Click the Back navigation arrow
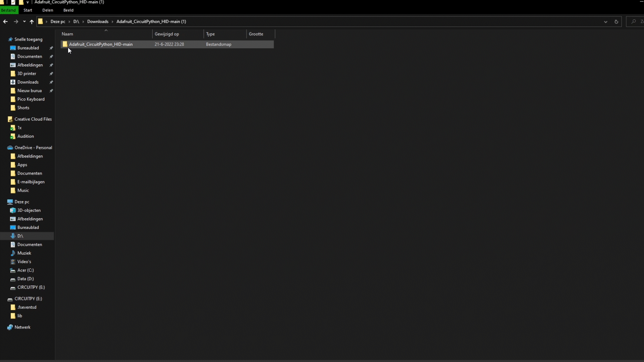The image size is (644, 362). point(5,22)
